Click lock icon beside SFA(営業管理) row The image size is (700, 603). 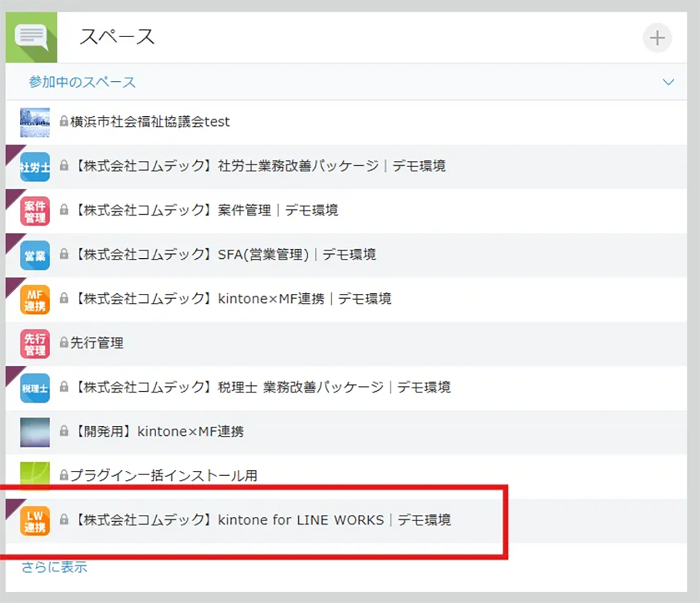tap(64, 254)
